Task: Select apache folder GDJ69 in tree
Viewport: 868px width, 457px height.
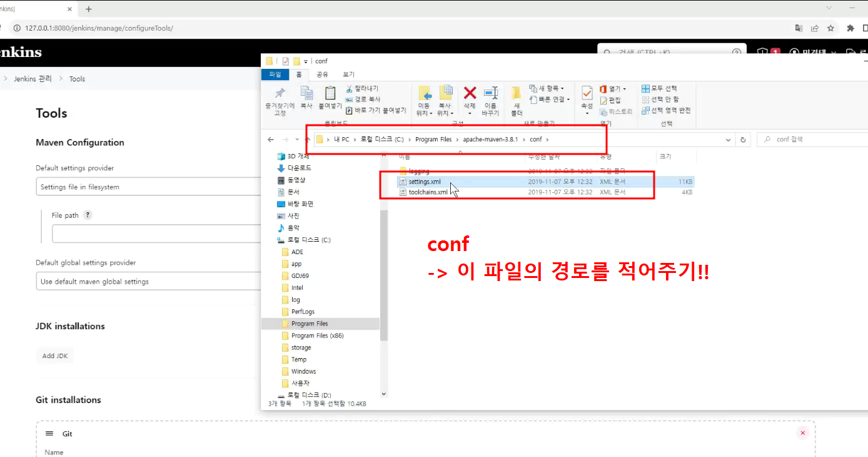Action: coord(300,275)
